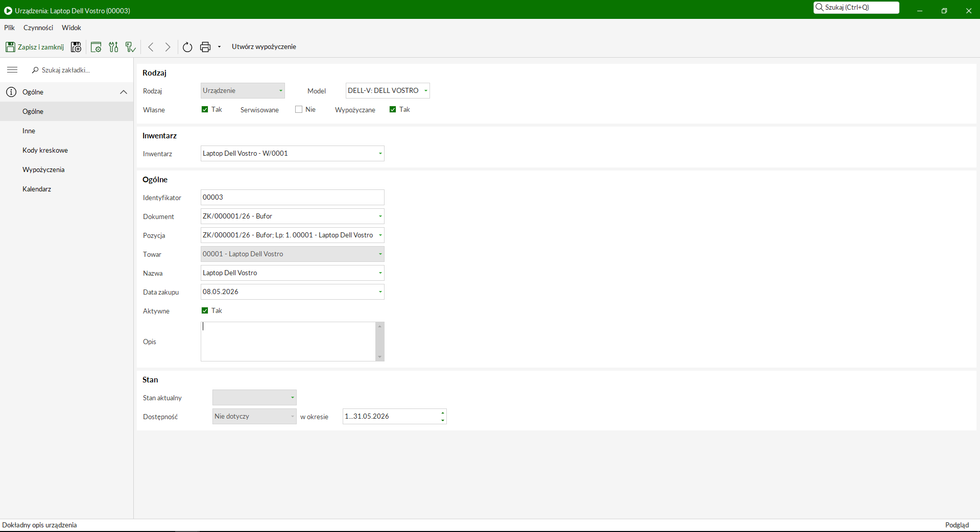This screenshot has width=980, height=532.
Task: Open the Inwentarz dropdown arrow
Action: coord(380,154)
